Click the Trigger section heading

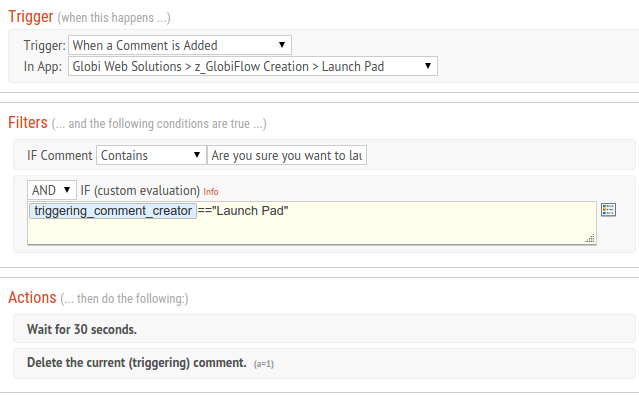31,17
